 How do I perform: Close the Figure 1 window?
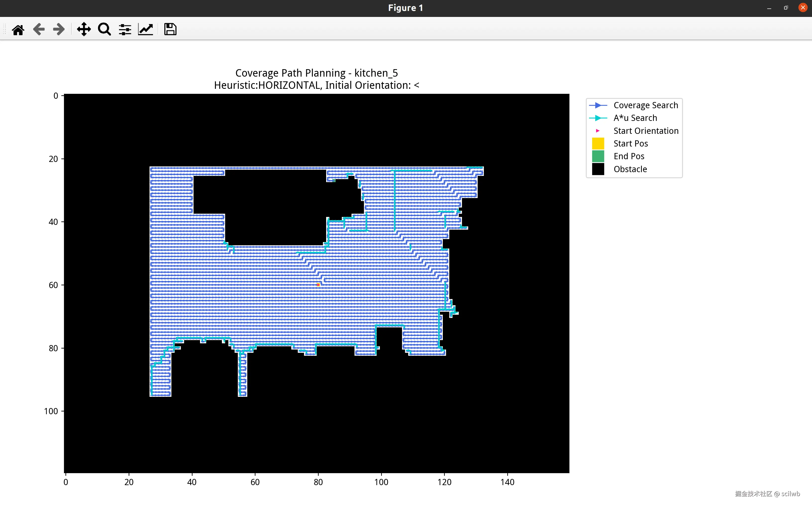[x=803, y=8]
